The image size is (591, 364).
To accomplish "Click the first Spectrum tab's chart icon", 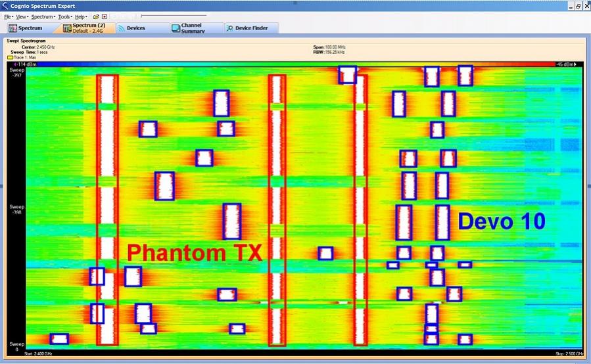I will pos(12,28).
